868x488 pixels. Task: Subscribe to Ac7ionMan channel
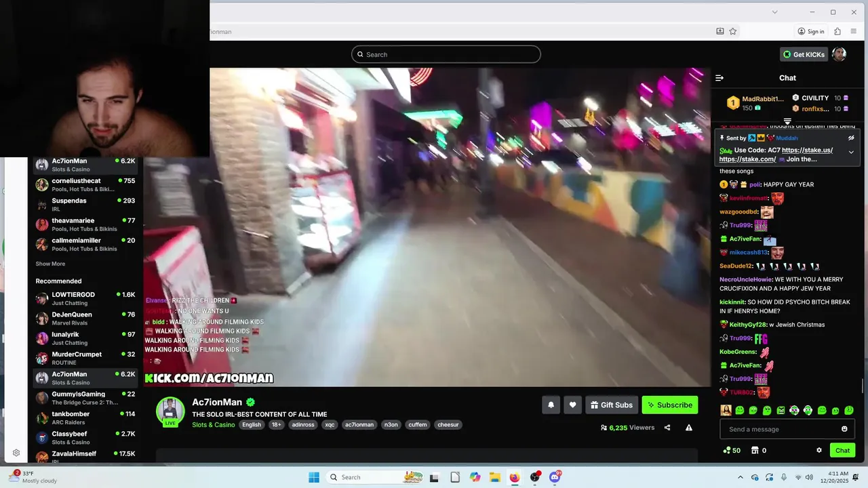point(670,405)
